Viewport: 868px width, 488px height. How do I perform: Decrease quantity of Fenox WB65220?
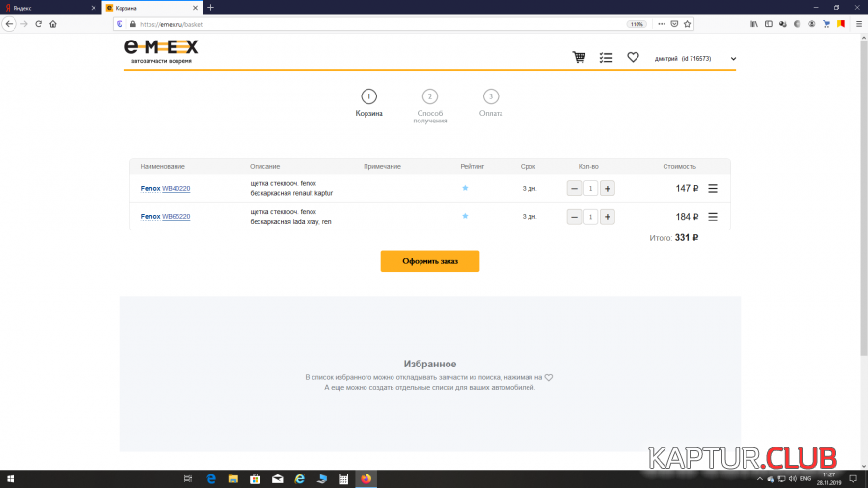pyautogui.click(x=574, y=217)
